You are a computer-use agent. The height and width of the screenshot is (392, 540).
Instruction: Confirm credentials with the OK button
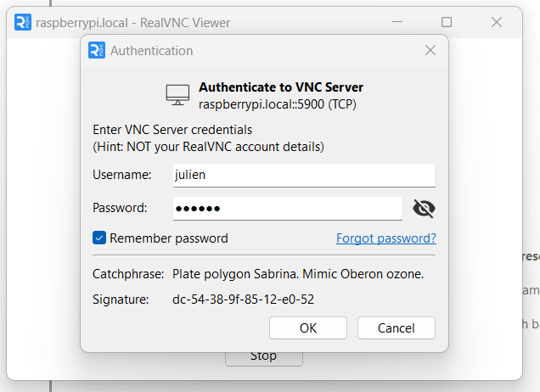tap(308, 328)
